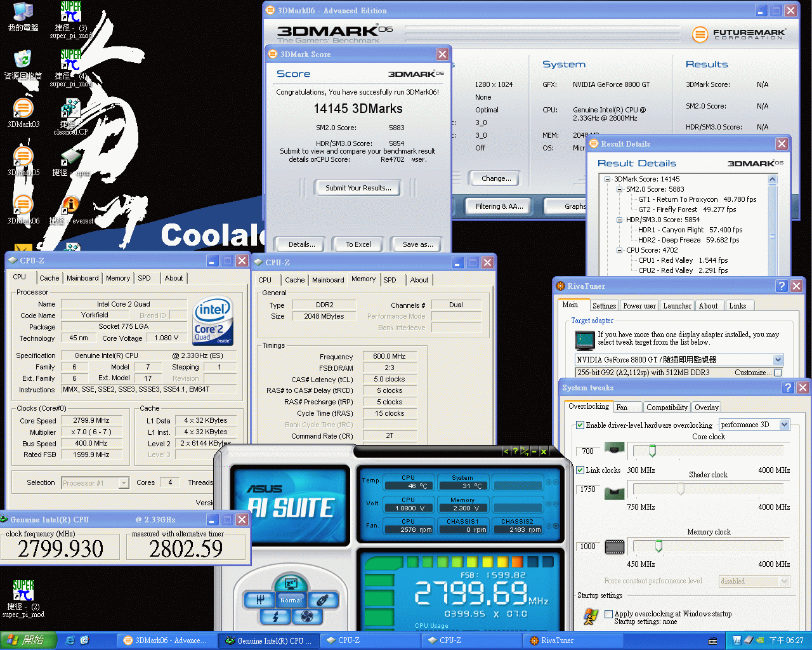Click the help button in RivaTuner title bar
The height and width of the screenshot is (650, 812).
[x=782, y=286]
